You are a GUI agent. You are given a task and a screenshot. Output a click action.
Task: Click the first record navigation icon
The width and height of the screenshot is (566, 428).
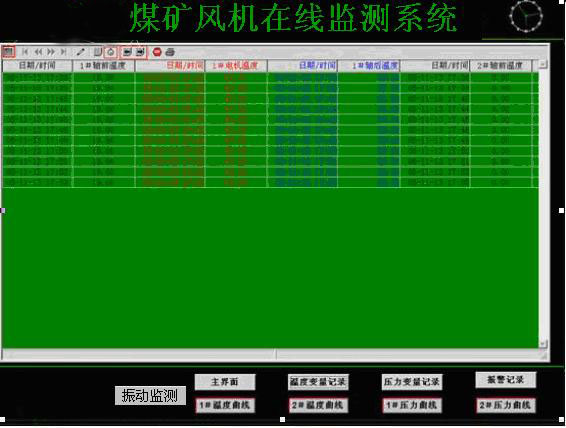coord(25,52)
